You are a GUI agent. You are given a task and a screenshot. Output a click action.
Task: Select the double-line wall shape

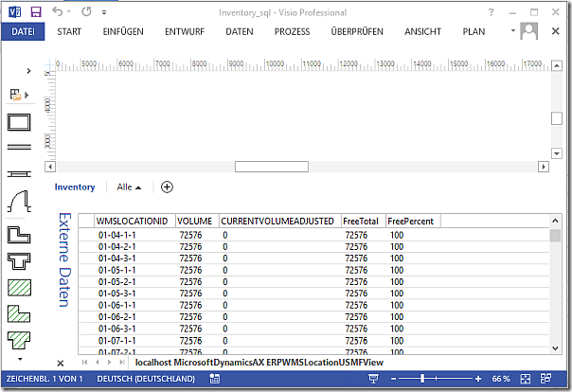pos(19,147)
